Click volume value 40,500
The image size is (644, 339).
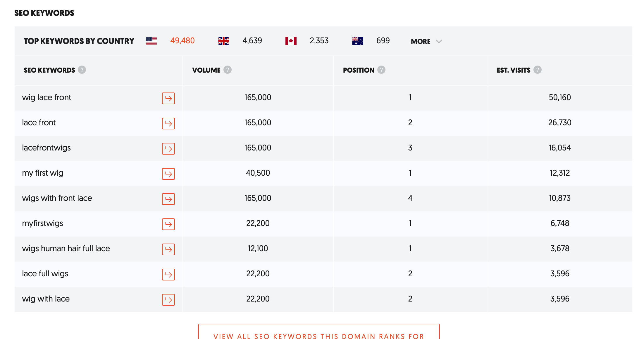258,173
